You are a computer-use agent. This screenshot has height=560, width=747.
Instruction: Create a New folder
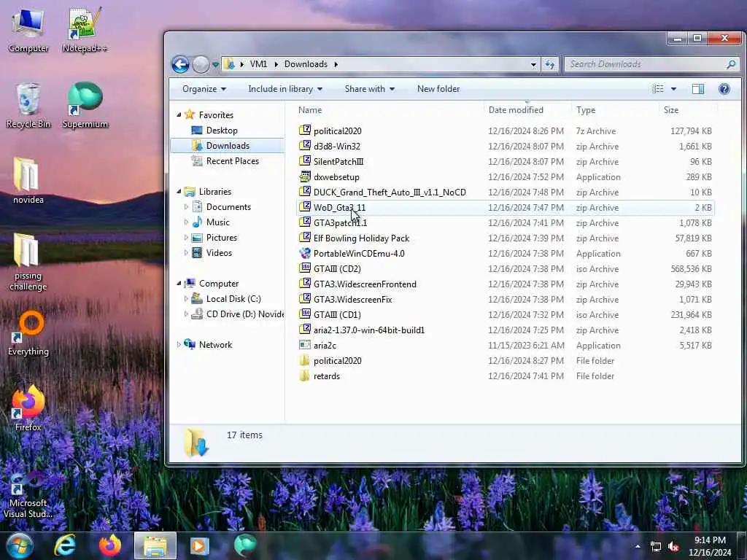tap(438, 89)
